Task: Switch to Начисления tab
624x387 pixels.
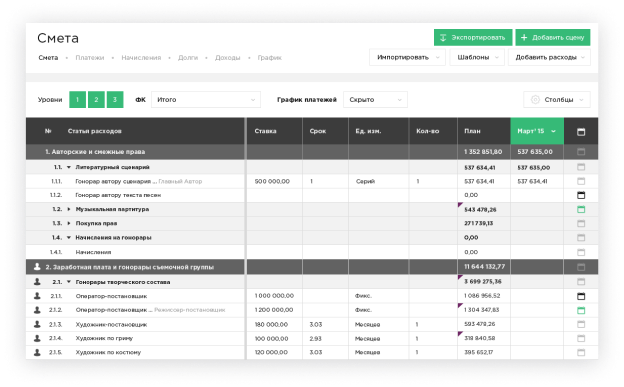Action: 141,58
